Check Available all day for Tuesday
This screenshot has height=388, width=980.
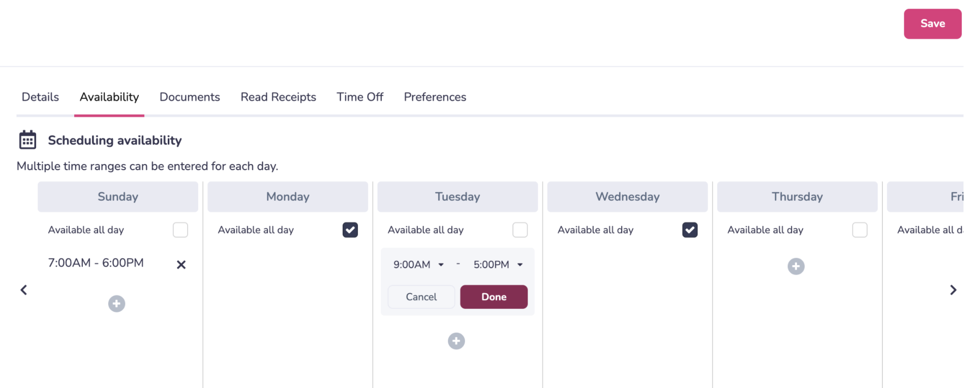pyautogui.click(x=520, y=230)
